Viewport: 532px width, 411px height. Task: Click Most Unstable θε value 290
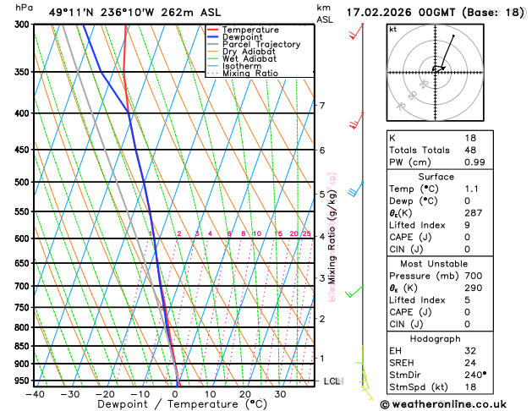click(x=474, y=288)
